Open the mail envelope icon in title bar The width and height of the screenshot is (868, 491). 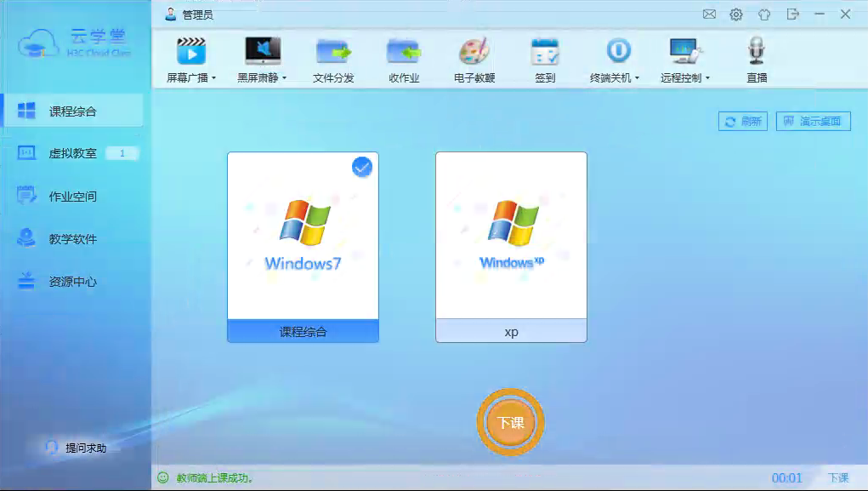click(709, 14)
